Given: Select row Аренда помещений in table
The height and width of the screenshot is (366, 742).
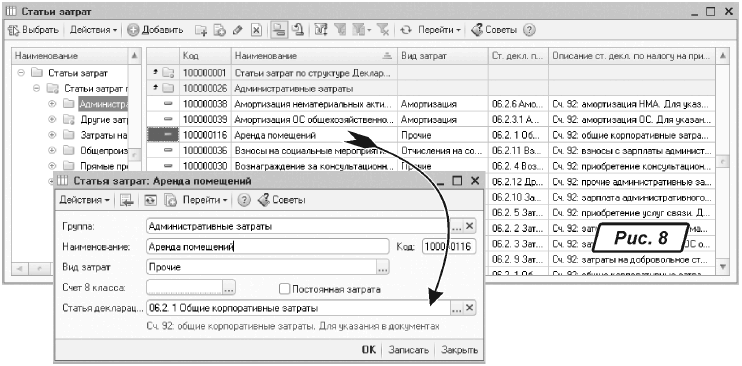Looking at the screenshot, I should (x=431, y=135).
